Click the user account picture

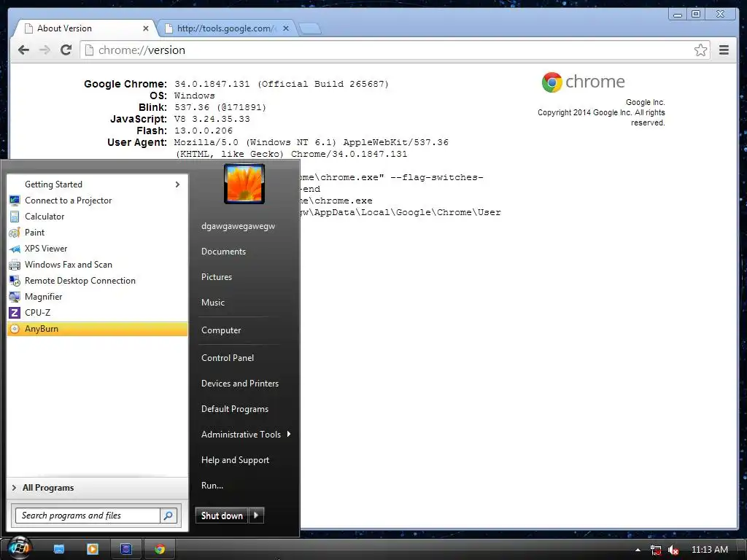point(244,184)
